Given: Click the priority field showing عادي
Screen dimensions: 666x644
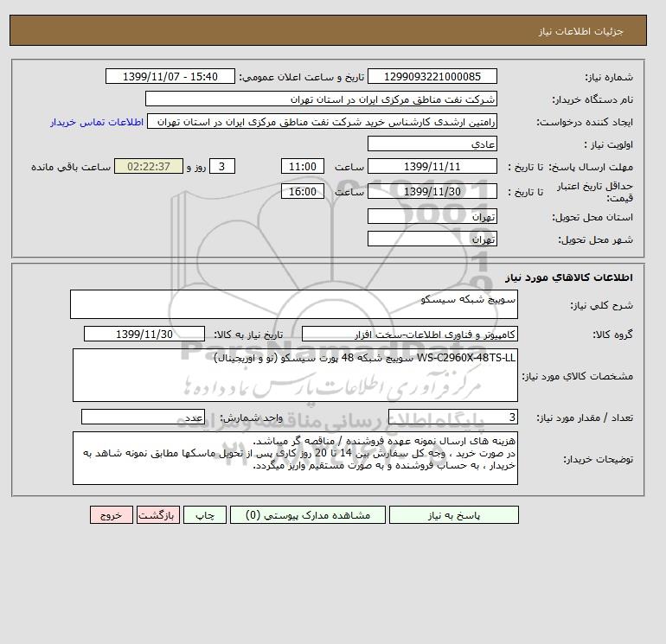Looking at the screenshot, I should pos(432,143).
